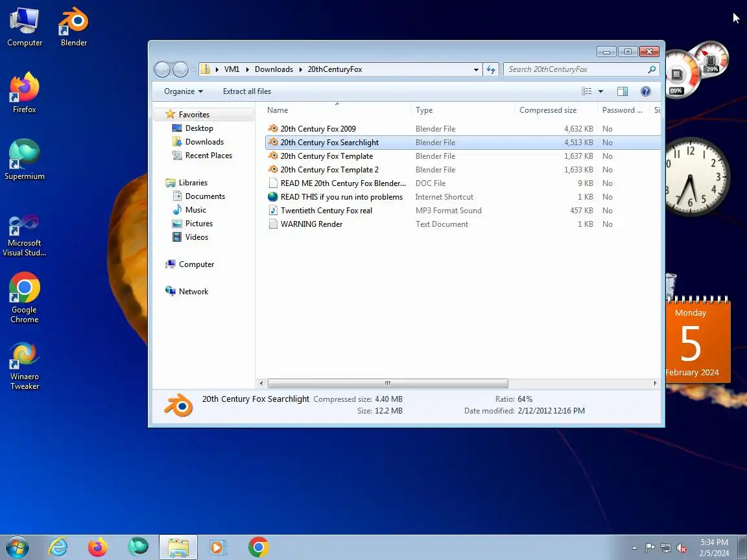This screenshot has width=747, height=560.
Task: Click the DOC file icon of READ ME
Action: pos(273,183)
